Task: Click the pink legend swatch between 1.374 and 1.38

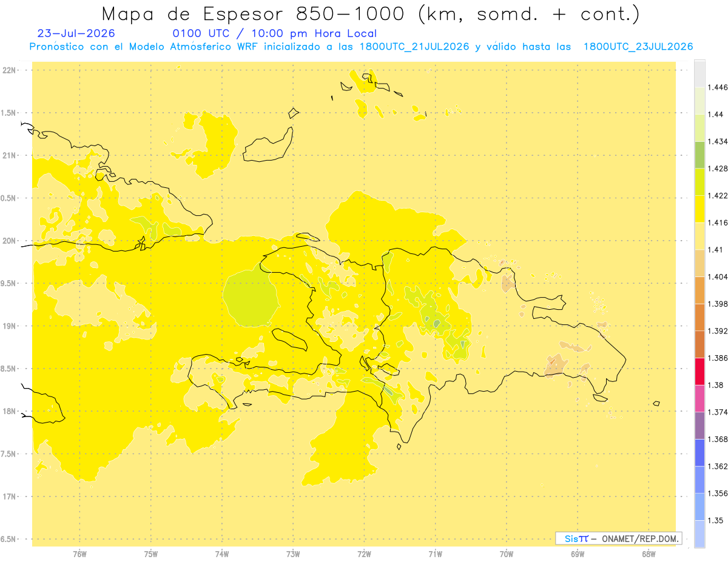Action: pos(699,398)
